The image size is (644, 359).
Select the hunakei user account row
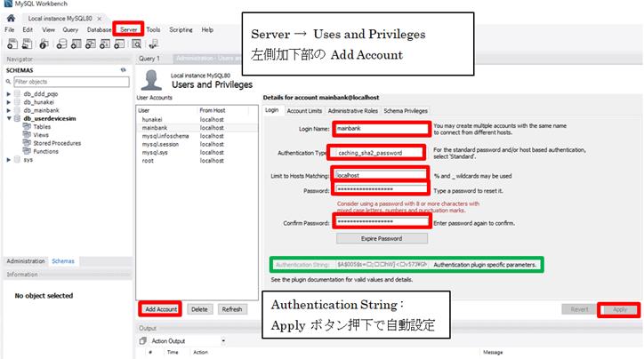coord(197,119)
